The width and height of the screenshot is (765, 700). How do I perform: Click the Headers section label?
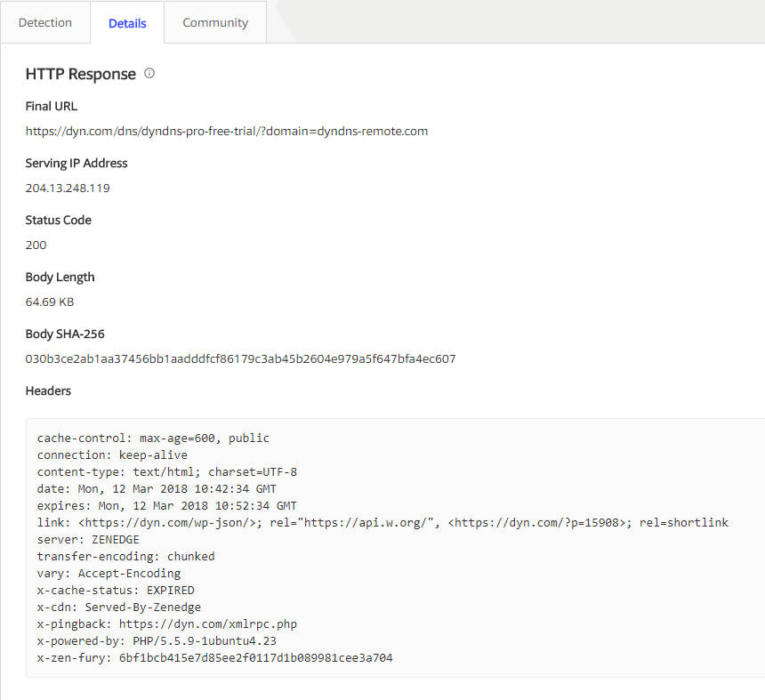click(48, 390)
